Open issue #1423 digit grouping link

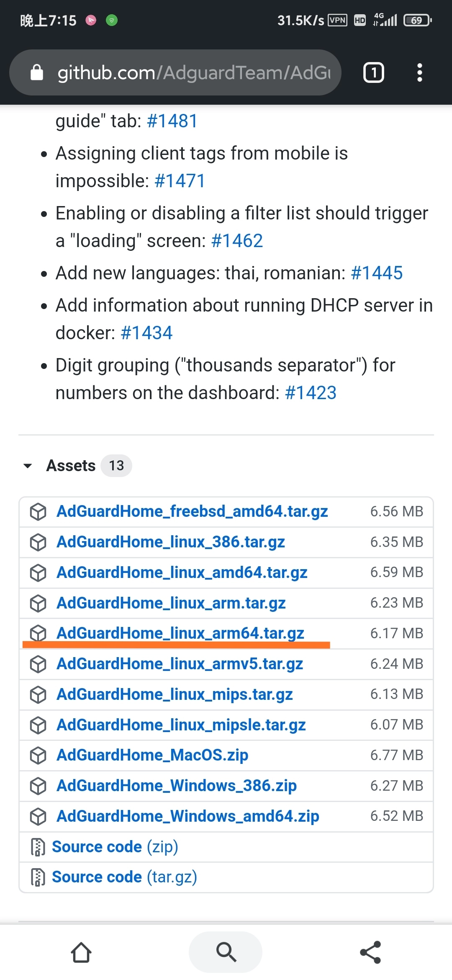[311, 393]
